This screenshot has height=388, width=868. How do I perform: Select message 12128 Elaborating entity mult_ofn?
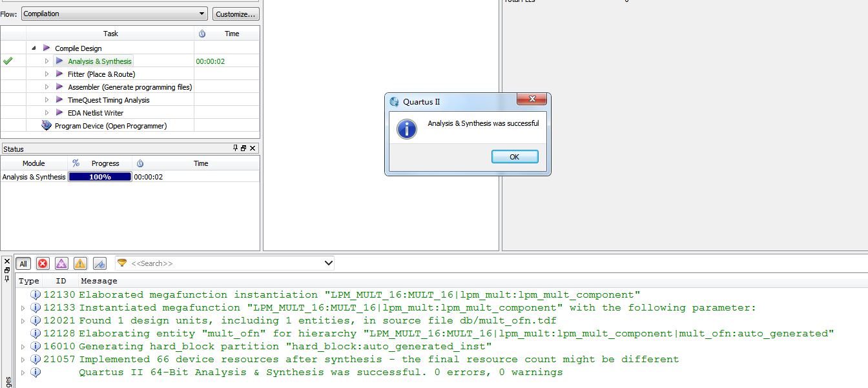pos(457,334)
